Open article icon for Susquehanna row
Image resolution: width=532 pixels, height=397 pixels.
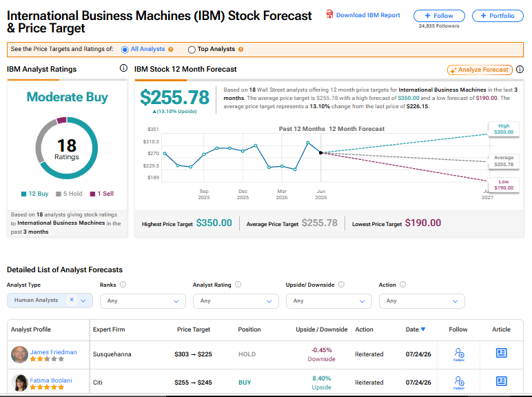(x=502, y=353)
